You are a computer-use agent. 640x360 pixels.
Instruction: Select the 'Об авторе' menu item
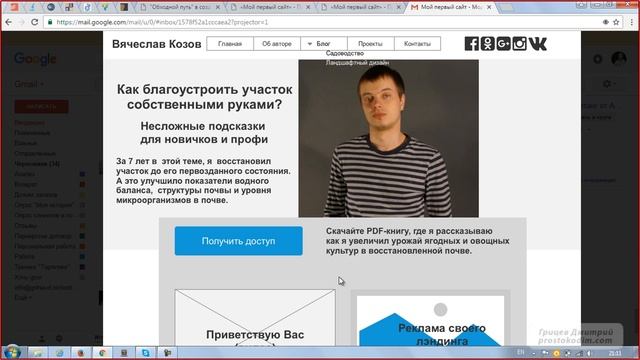[277, 44]
